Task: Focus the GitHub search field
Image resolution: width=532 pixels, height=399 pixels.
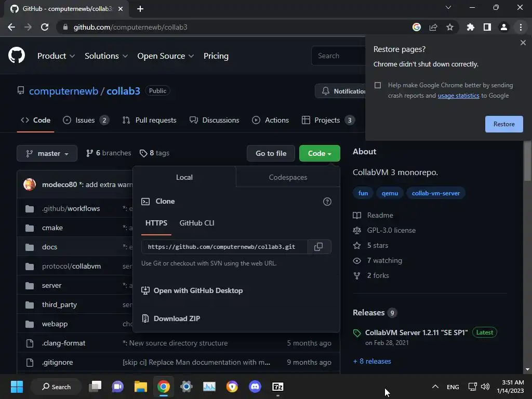Action: click(x=339, y=56)
